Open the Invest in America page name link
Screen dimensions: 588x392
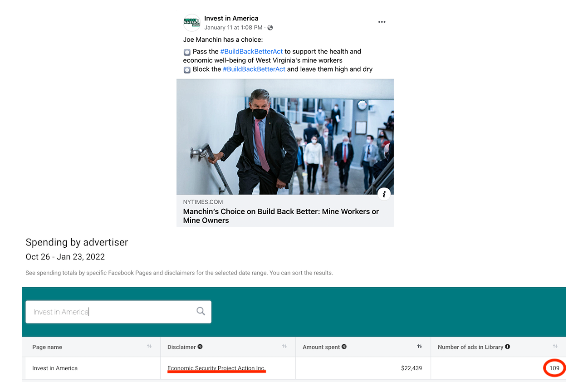click(231, 18)
